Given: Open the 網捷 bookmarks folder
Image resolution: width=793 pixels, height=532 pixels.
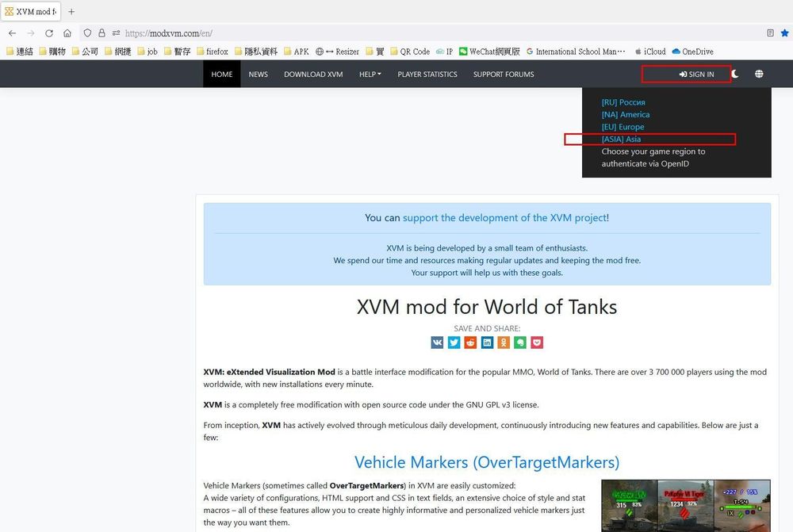Looking at the screenshot, I should click(x=118, y=52).
